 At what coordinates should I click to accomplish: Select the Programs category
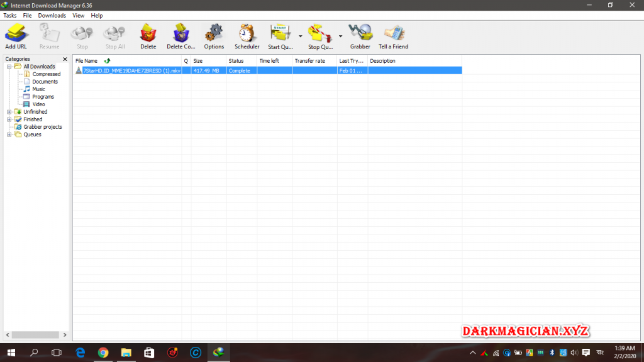[43, 97]
